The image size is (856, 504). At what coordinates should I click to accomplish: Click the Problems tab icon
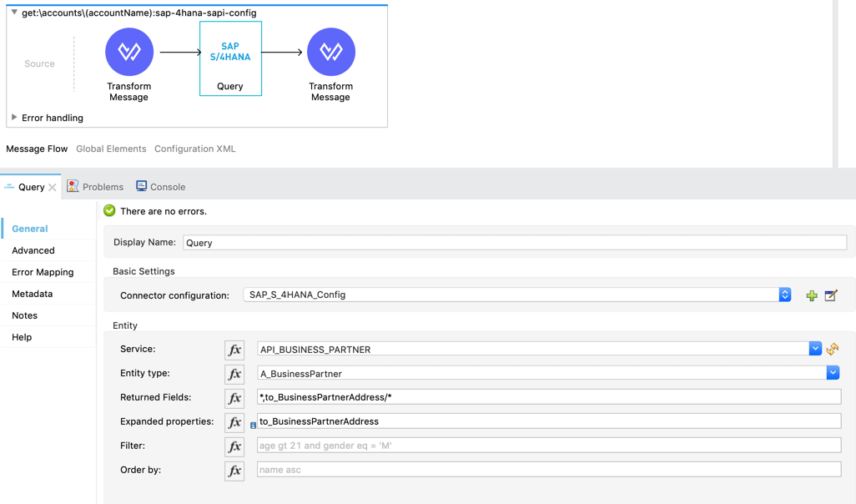[x=73, y=186]
